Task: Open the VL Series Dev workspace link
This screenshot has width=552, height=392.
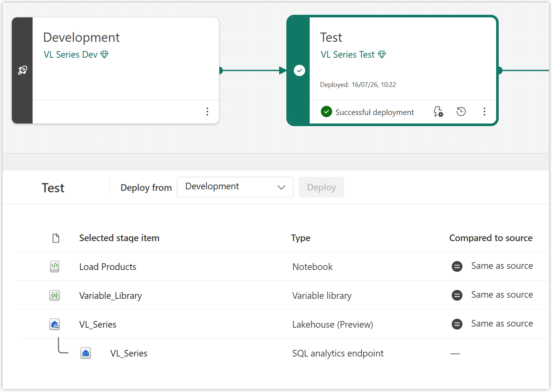Action: pyautogui.click(x=70, y=55)
